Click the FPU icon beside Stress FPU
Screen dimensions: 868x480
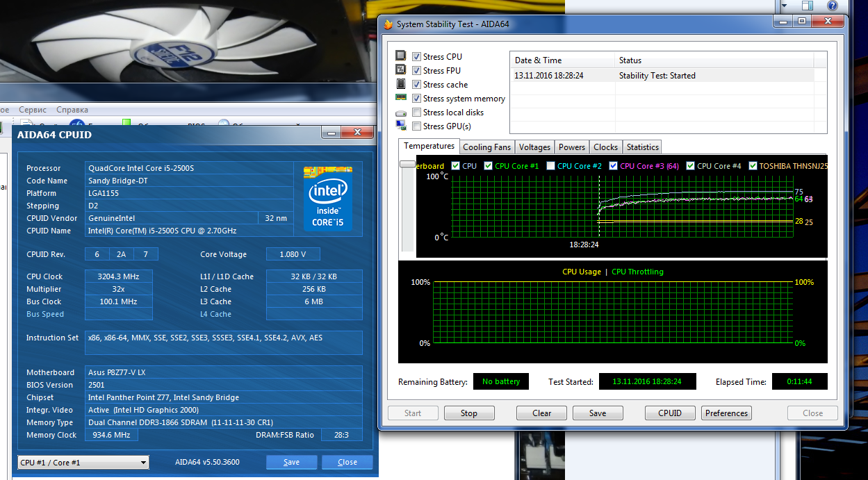[400, 70]
